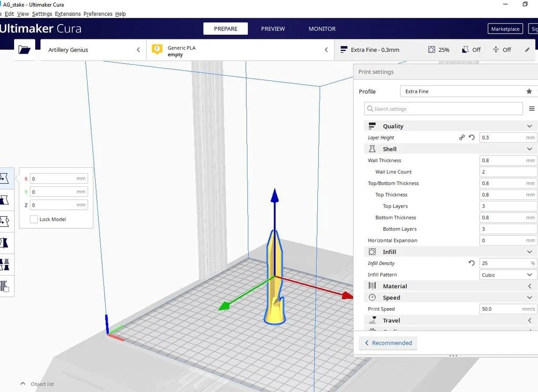Screen dimensions: 538x392
Task: Click the Infill Density percentage field
Action: (x=508, y=263)
